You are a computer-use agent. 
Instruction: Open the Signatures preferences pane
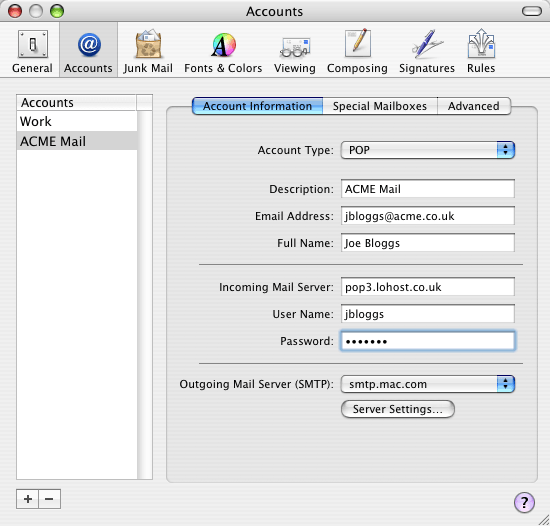(427, 52)
